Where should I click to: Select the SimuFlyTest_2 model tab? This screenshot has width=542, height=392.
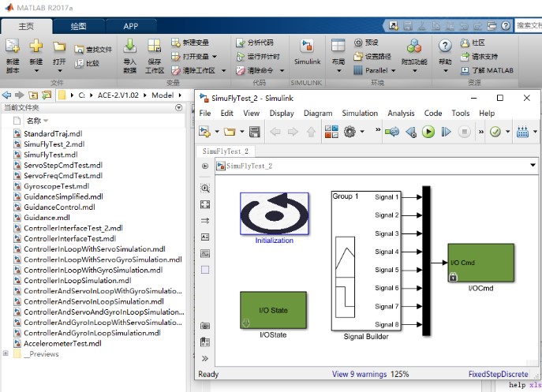coord(226,151)
